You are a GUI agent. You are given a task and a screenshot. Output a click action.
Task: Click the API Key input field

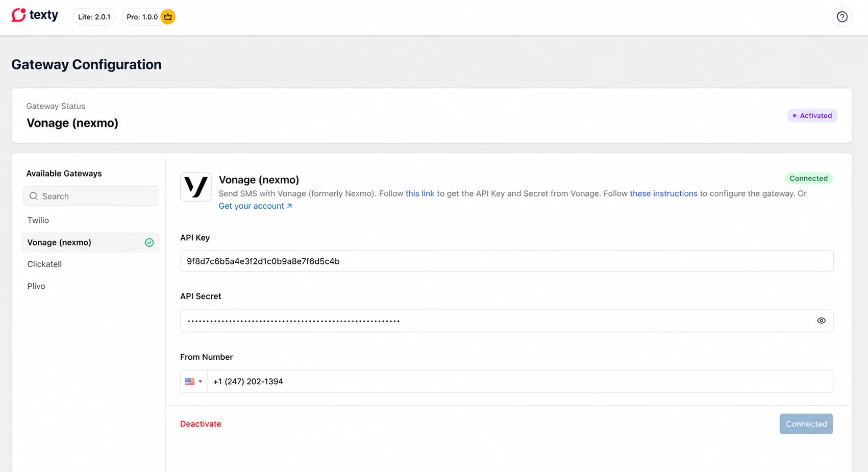pos(507,261)
